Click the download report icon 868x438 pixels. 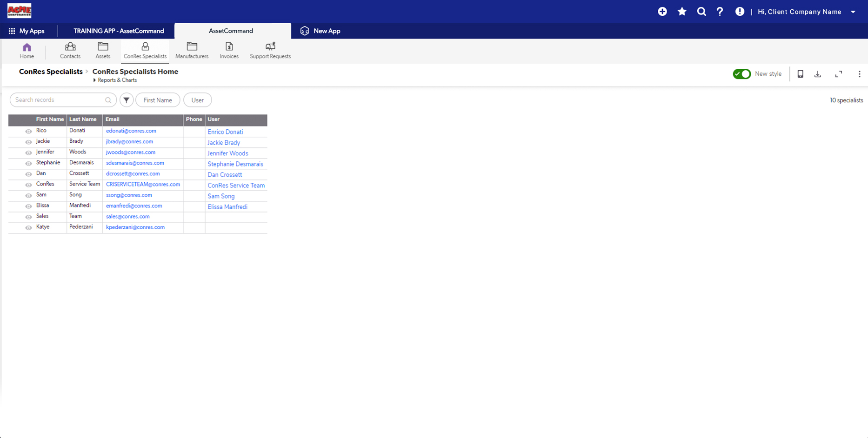[x=818, y=74]
